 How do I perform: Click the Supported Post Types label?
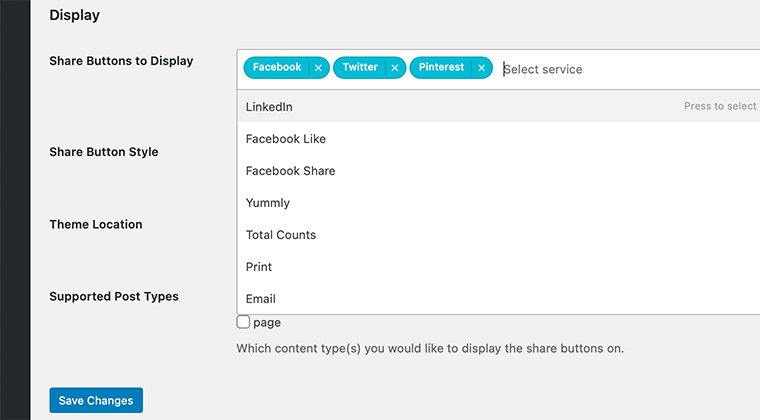click(x=114, y=297)
